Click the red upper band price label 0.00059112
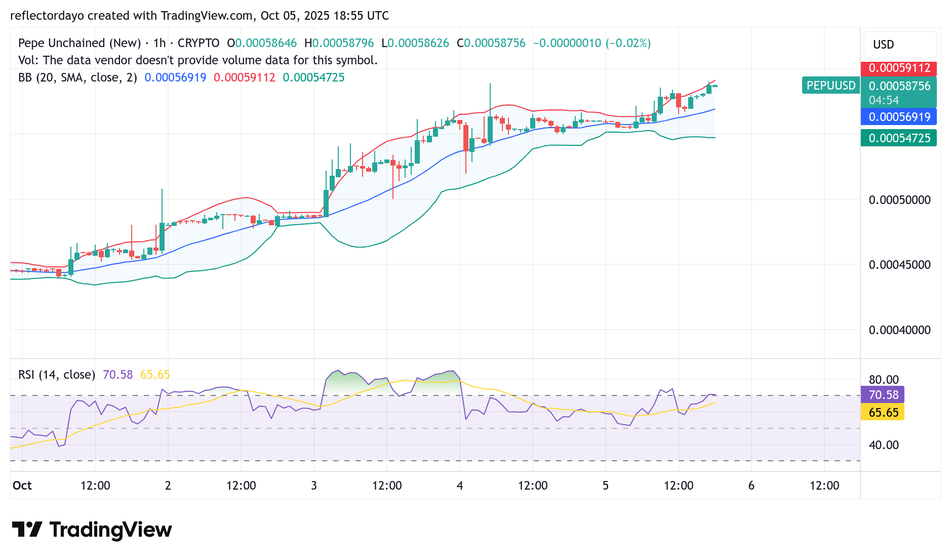The image size is (951, 560). point(899,68)
